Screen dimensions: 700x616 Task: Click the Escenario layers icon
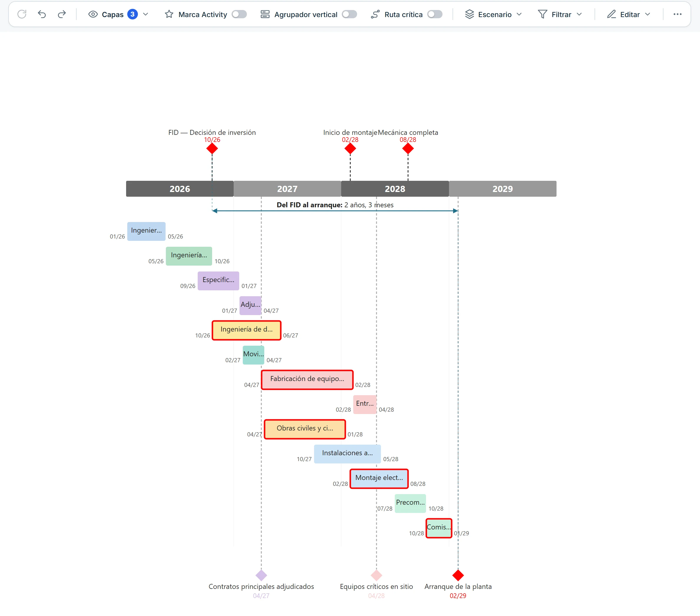469,14
